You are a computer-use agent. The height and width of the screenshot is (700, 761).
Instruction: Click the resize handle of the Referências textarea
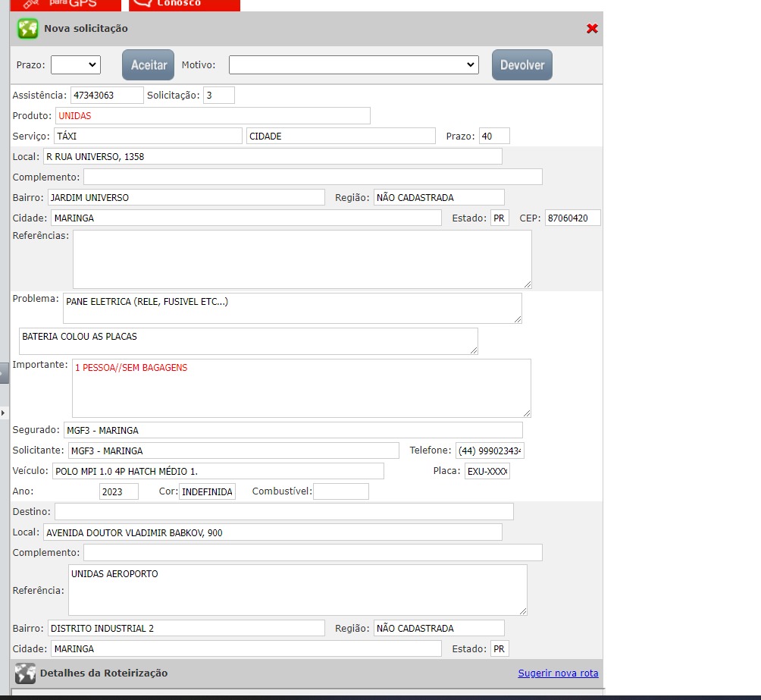coord(527,284)
